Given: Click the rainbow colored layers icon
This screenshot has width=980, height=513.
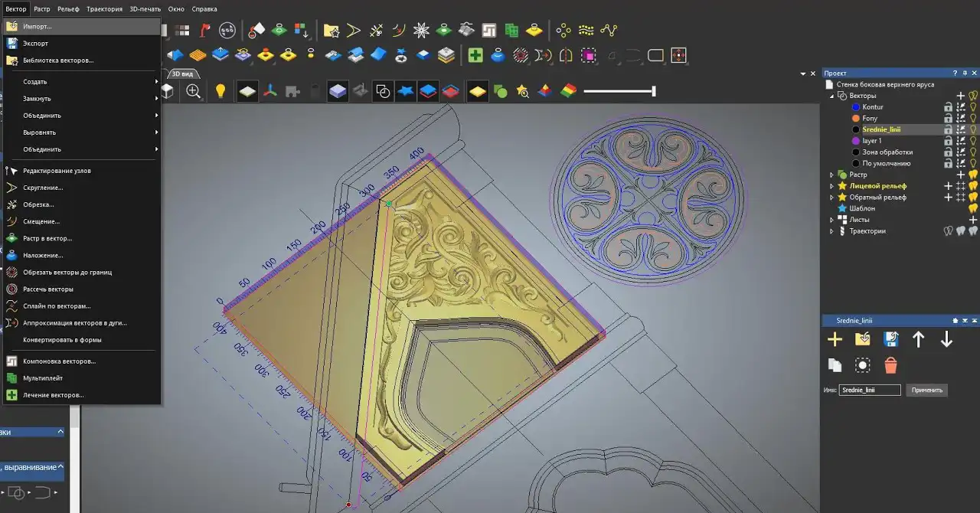Looking at the screenshot, I should click(x=568, y=91).
